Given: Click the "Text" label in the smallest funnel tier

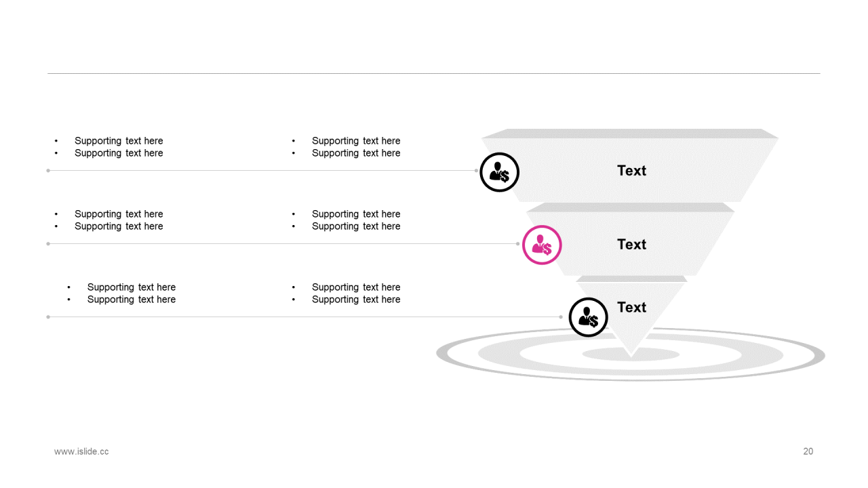Looking at the screenshot, I should [x=631, y=308].
